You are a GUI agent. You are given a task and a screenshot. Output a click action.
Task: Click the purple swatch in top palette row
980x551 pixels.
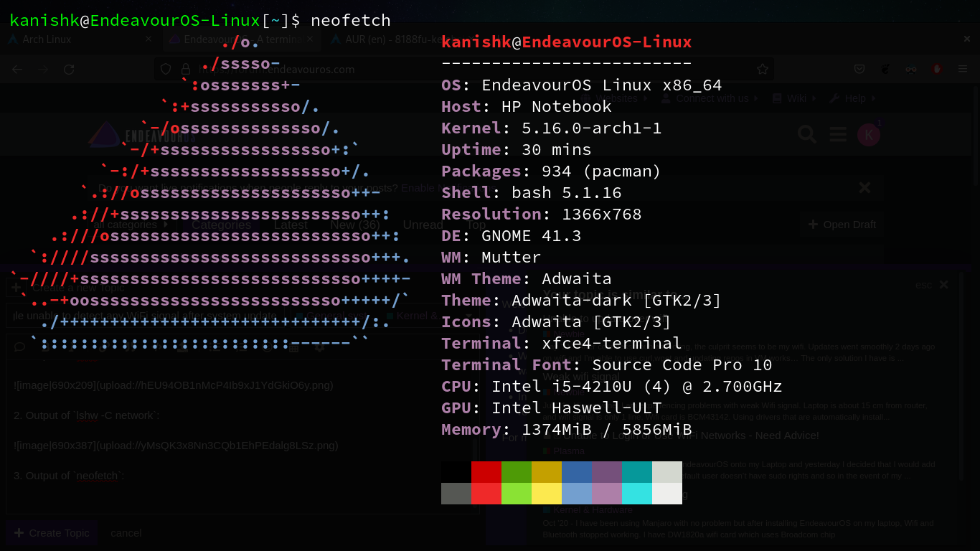pos(607,472)
